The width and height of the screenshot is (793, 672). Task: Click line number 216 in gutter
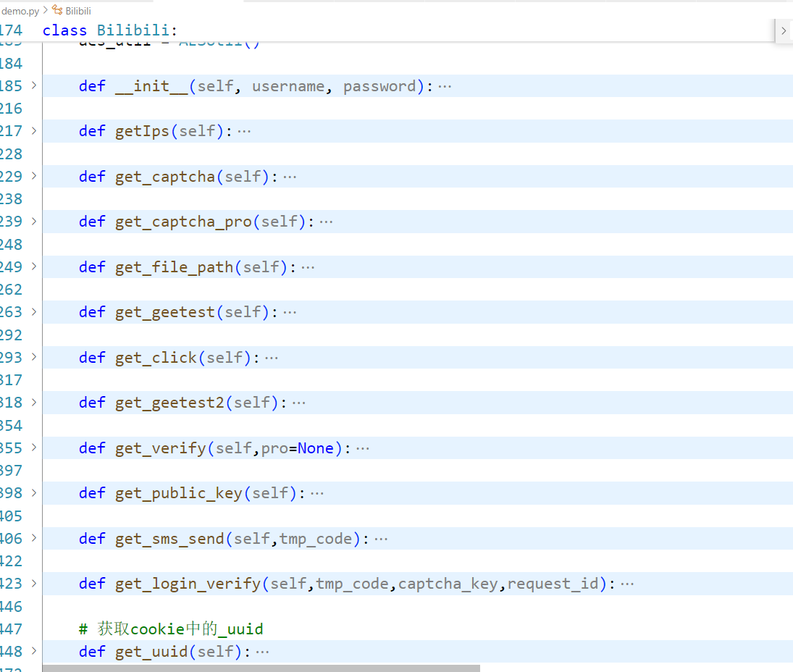11,109
